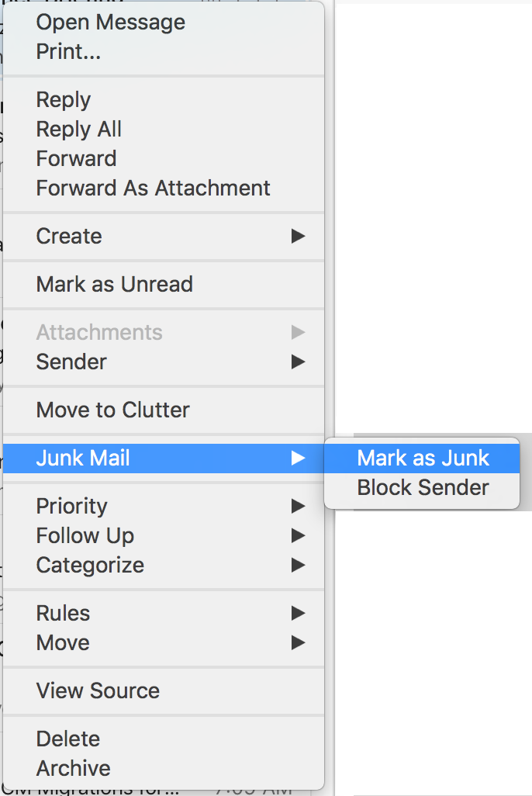Mark the message as Unread

164,284
